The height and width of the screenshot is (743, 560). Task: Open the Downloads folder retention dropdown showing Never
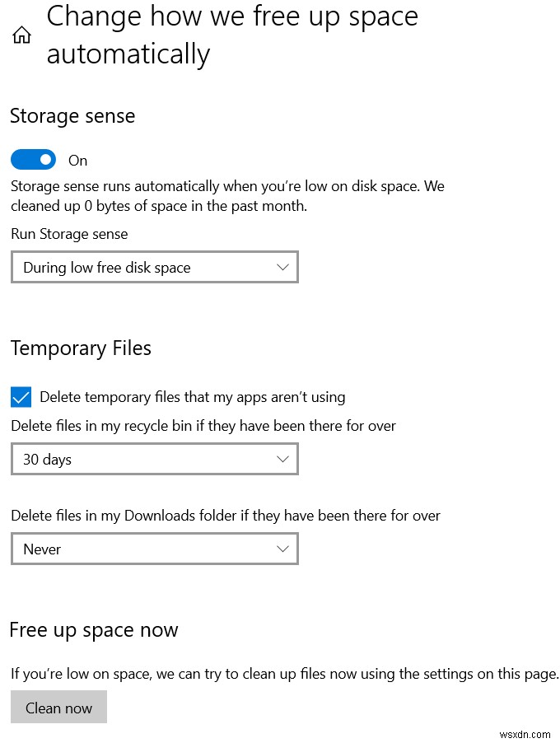click(155, 549)
